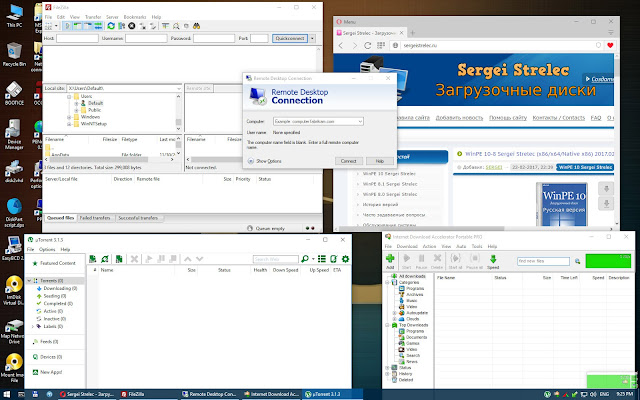Screen dimensions: 640x400
Task: Open the WinPE 8.1 Sergei Strelec link
Action: pos(390,184)
